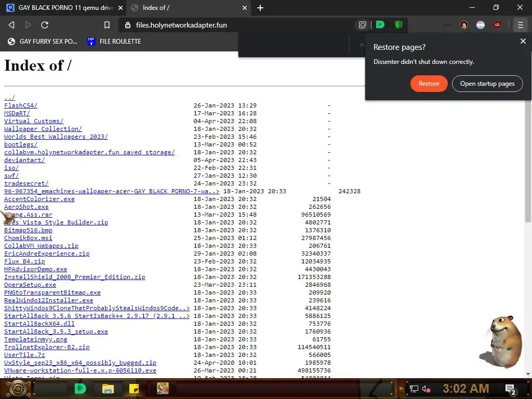532x399 pixels.
Task: Download AccentColorizer.exe
Action: [x=39, y=199]
